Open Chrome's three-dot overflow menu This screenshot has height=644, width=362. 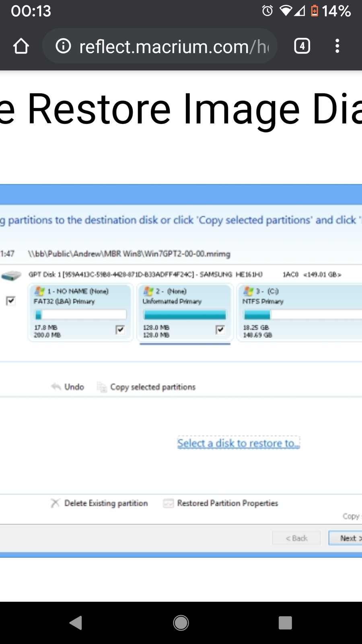(337, 46)
